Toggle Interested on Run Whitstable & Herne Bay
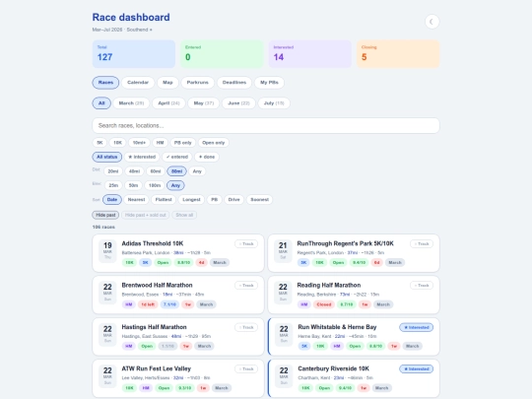Screen dimensions: 532x399 pyautogui.click(x=417, y=327)
